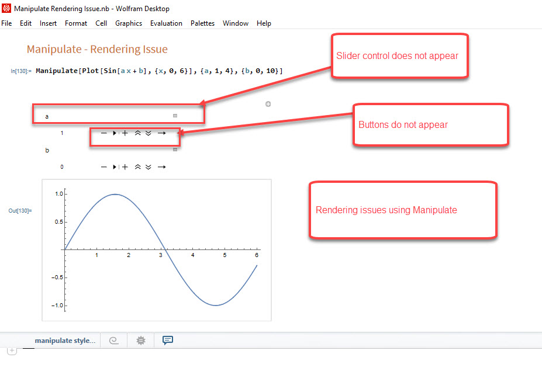The width and height of the screenshot is (542, 392).
Task: Step backward with the minus icon for a
Action: (x=103, y=133)
